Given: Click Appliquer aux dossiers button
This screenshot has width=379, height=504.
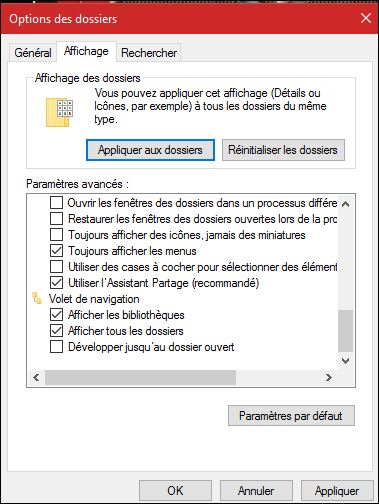Looking at the screenshot, I should click(x=150, y=150).
